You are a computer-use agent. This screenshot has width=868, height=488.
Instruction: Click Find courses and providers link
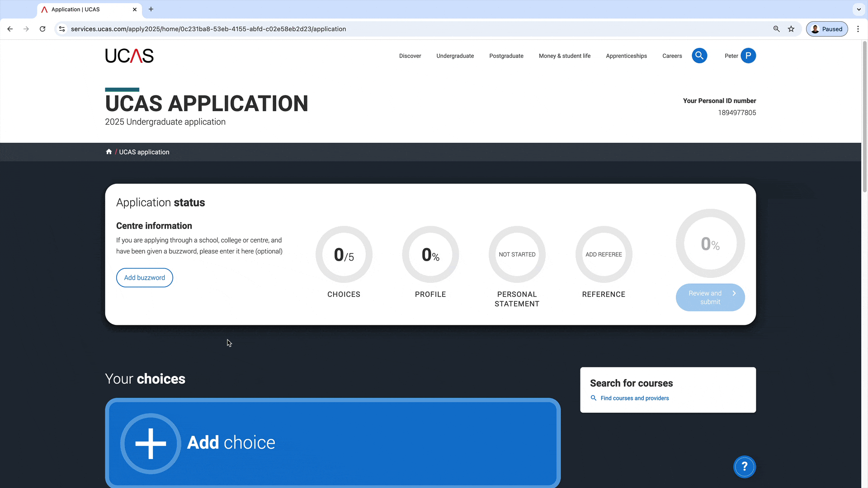point(635,398)
